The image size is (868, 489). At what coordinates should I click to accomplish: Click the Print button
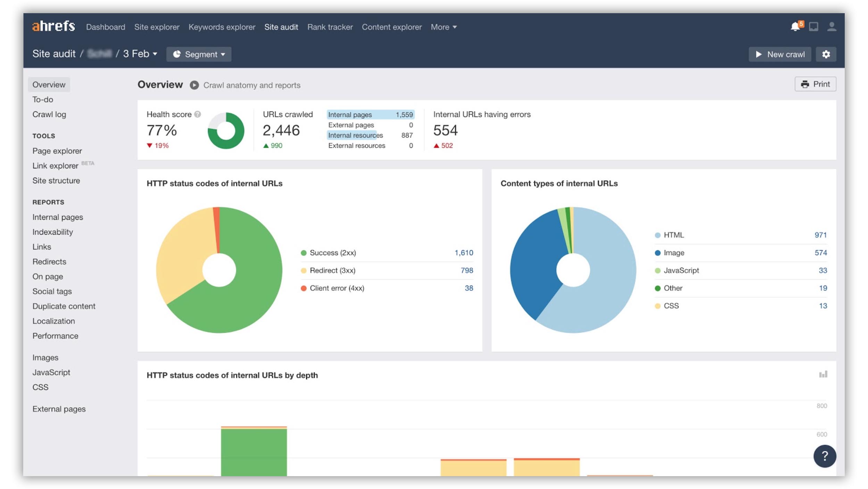pyautogui.click(x=815, y=84)
